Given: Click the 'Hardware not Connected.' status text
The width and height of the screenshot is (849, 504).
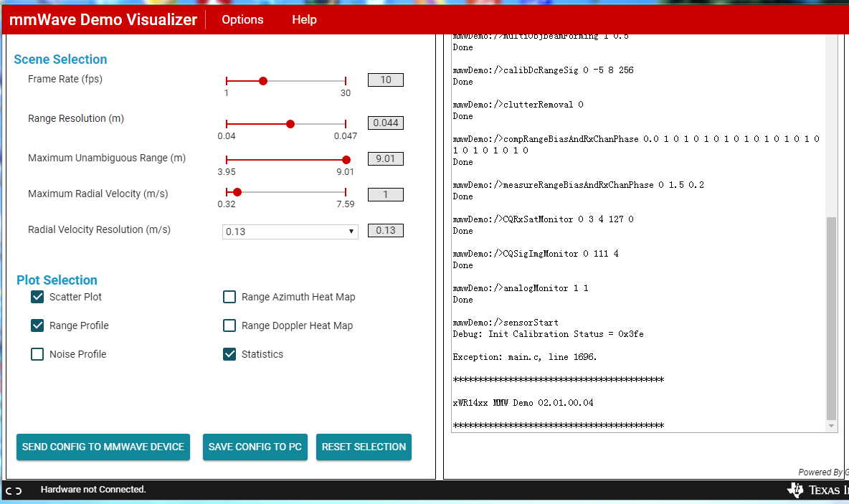Looking at the screenshot, I should 93,490.
